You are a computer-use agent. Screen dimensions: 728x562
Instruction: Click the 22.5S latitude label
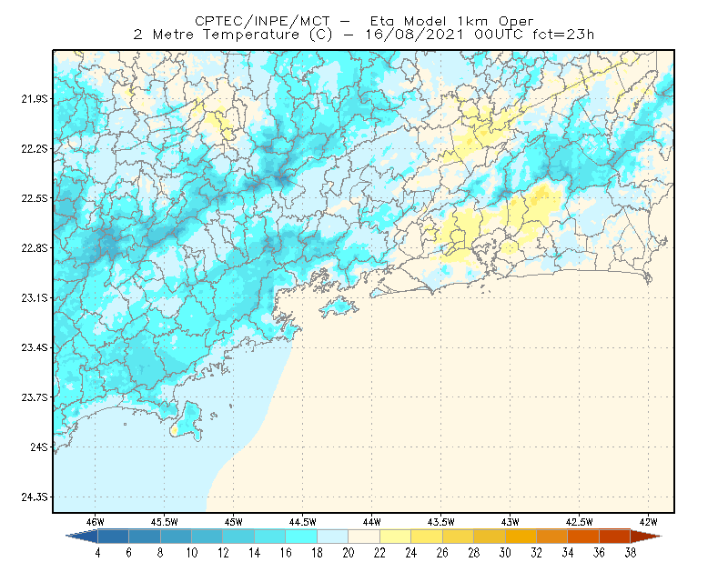35,198
